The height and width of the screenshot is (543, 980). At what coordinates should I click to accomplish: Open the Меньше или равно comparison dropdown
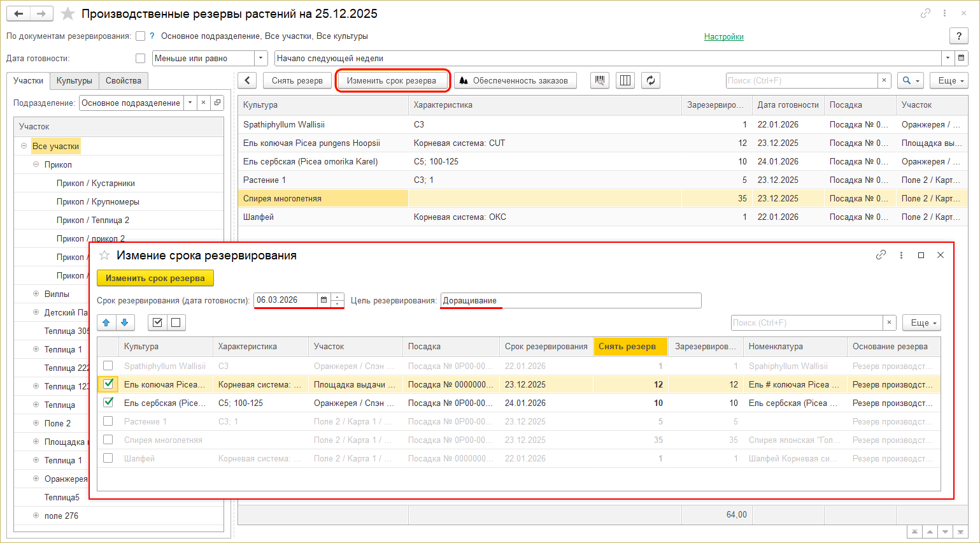click(260, 59)
